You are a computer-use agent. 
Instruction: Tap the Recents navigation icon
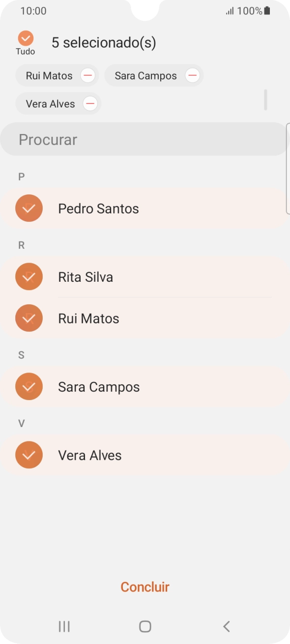tap(63, 626)
